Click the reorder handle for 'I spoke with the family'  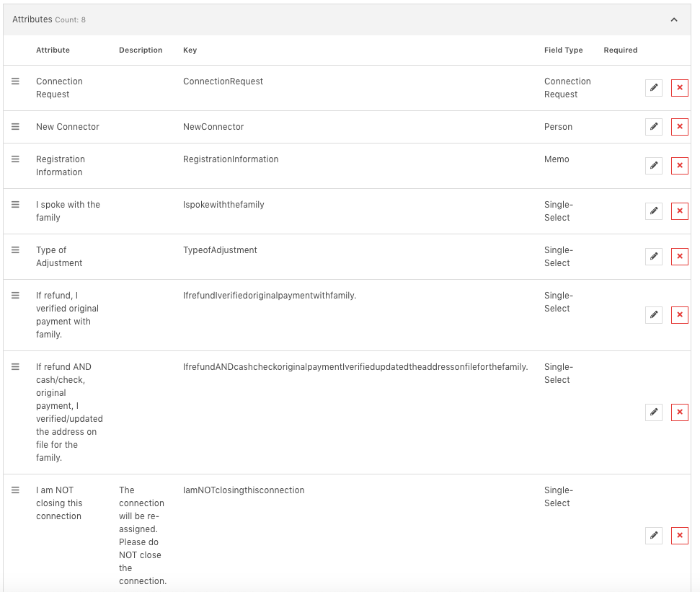[15, 205]
